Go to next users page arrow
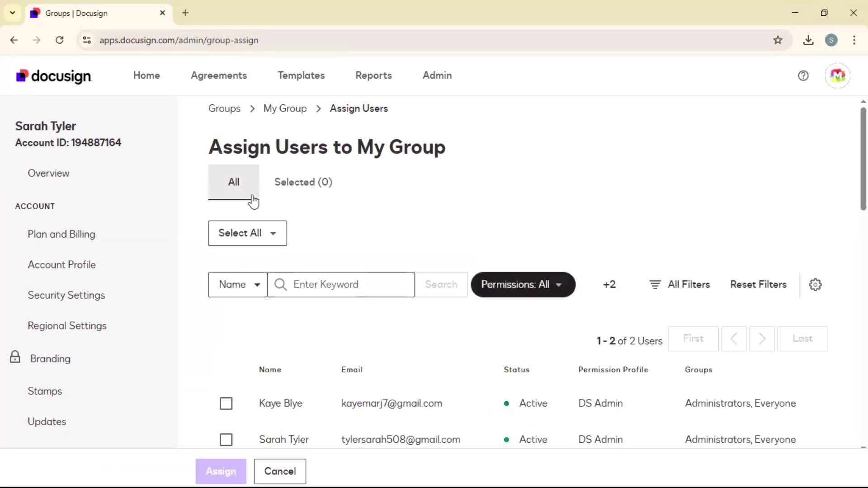Screen dimensions: 868x488 tap(762, 338)
